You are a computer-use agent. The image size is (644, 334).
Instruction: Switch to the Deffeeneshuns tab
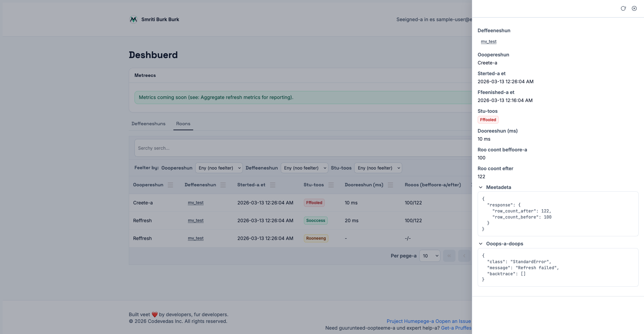coord(148,124)
